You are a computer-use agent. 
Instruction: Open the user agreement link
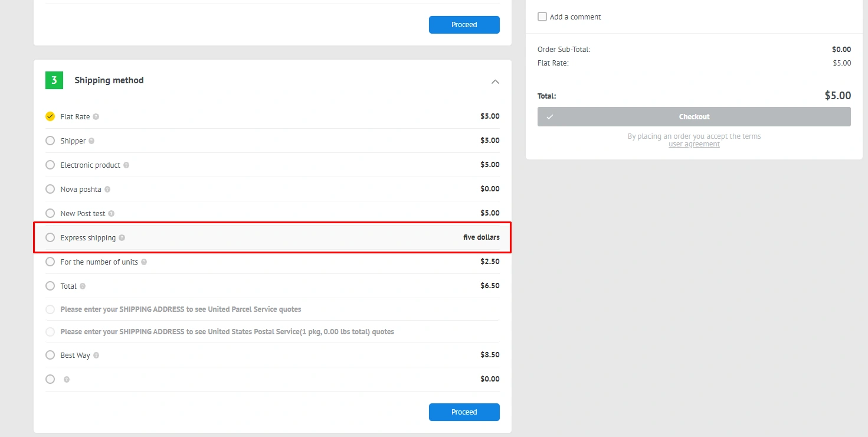[x=694, y=144]
